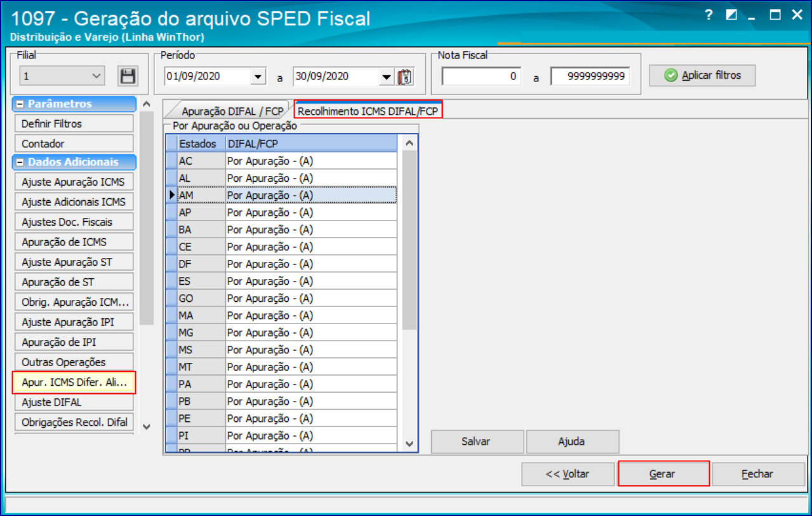Open Obrigações Recol. Difal
Image resolution: width=812 pixels, height=516 pixels.
pyautogui.click(x=74, y=422)
